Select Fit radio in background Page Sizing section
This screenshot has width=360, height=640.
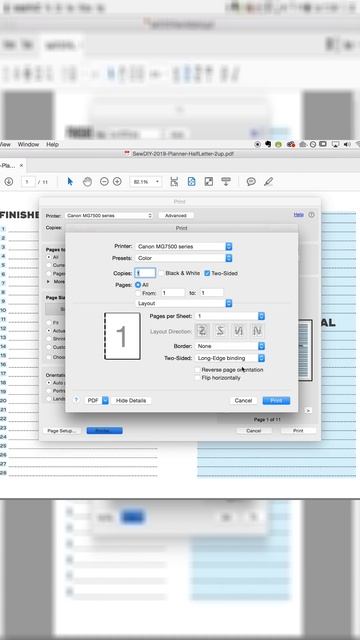click(x=49, y=322)
